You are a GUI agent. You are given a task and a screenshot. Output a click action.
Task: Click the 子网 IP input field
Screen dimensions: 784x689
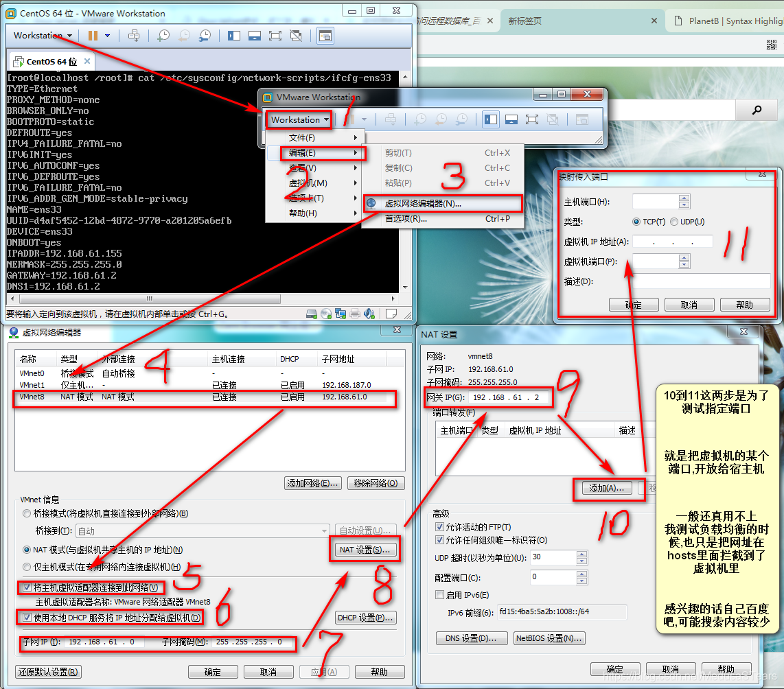(104, 642)
